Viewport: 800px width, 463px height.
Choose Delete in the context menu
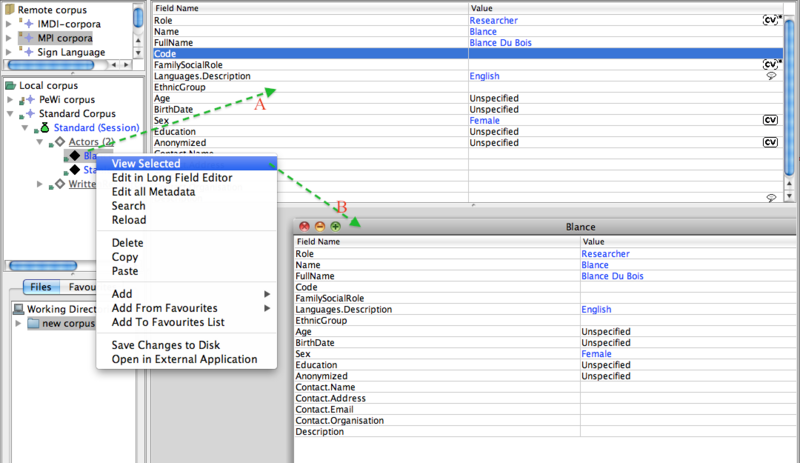coord(186,243)
